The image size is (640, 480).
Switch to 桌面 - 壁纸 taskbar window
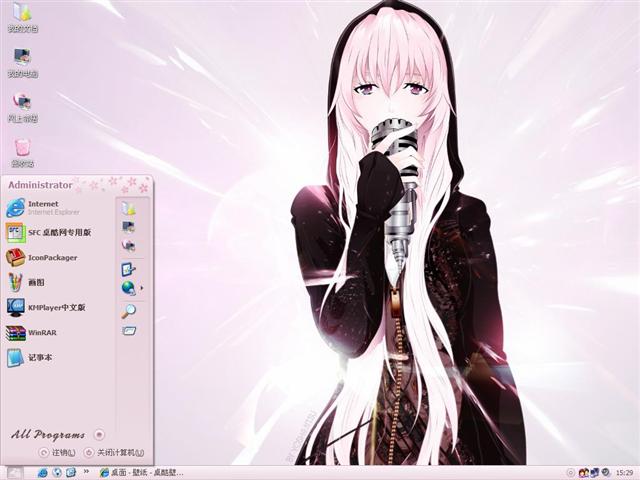coord(141,473)
